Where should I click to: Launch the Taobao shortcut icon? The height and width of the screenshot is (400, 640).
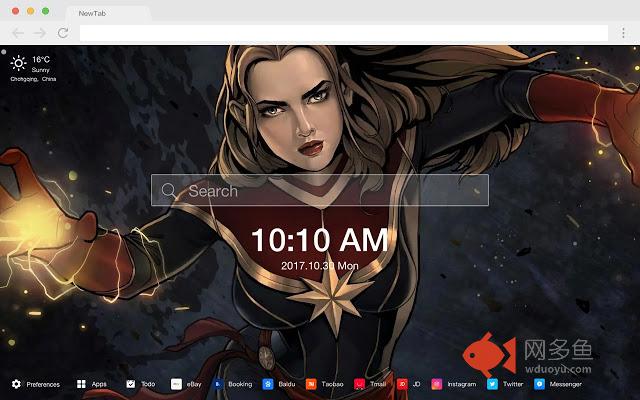click(x=311, y=384)
